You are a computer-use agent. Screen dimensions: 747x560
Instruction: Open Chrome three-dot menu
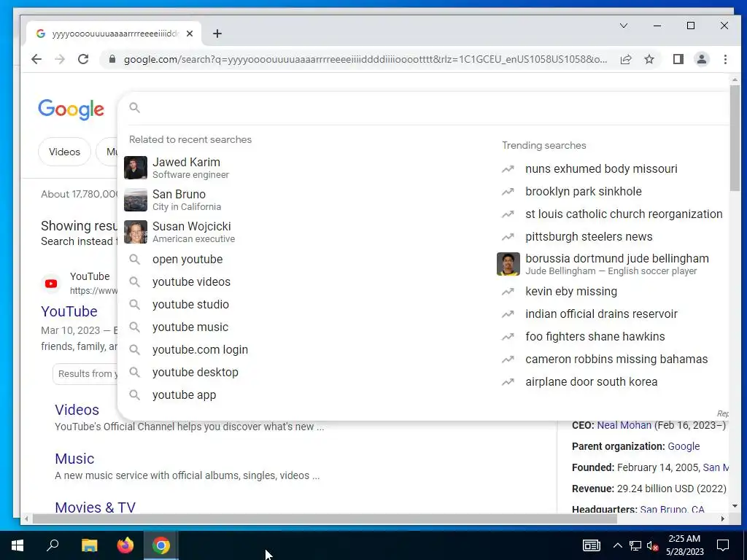coord(725,59)
